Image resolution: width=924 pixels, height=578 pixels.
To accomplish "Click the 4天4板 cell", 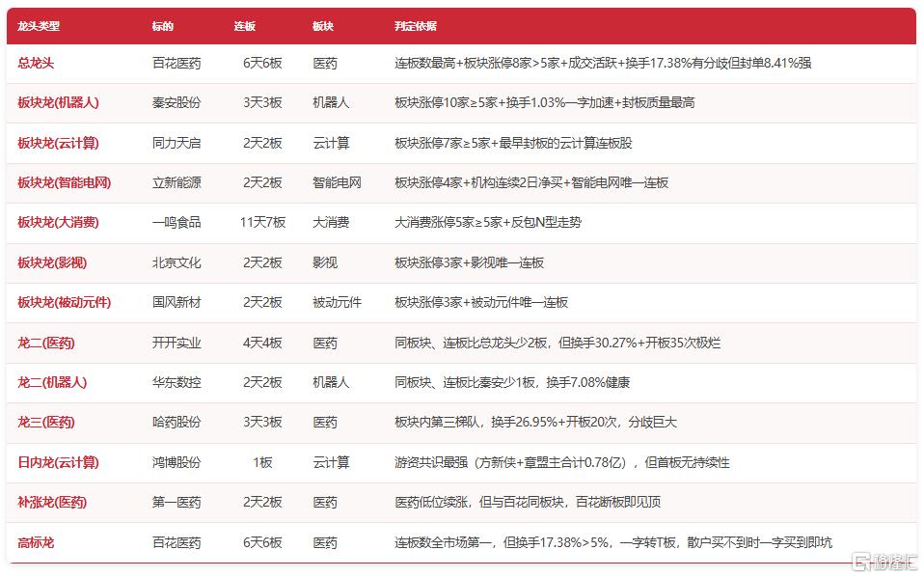I will coord(262,344).
